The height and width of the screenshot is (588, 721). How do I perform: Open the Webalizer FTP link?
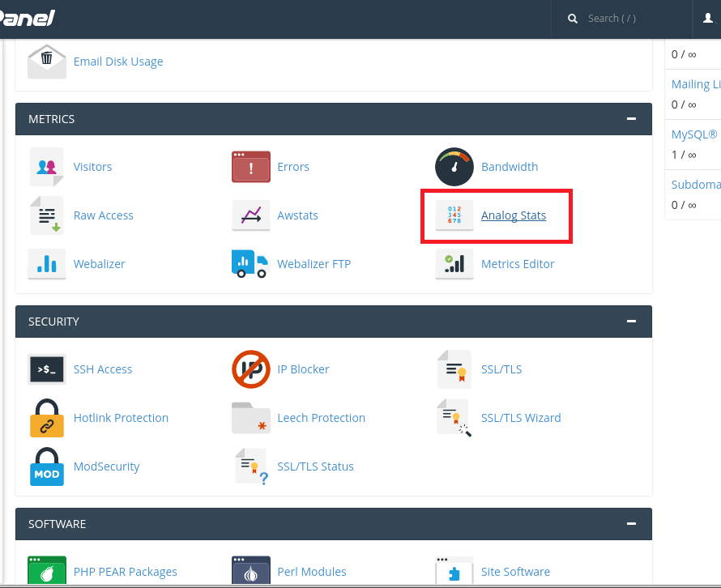314,264
